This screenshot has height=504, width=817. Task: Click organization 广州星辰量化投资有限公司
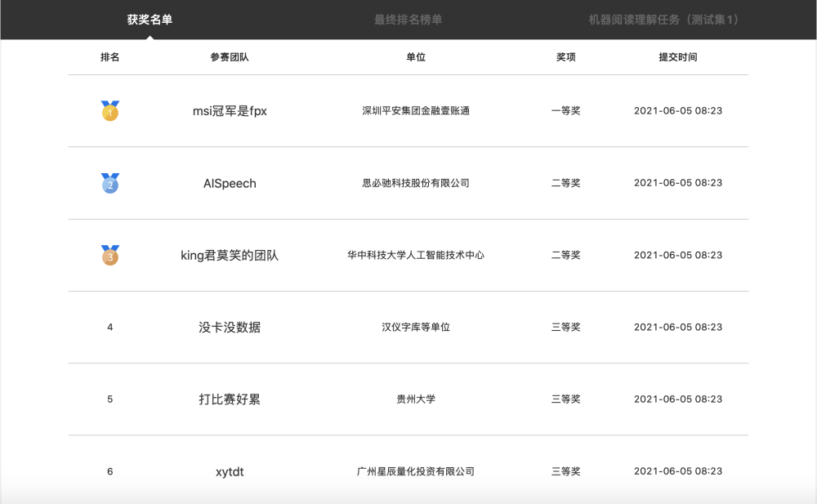pos(416,471)
